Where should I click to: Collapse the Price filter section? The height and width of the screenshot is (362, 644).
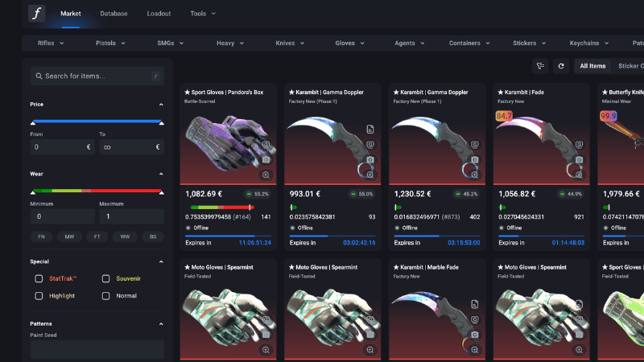pos(160,105)
